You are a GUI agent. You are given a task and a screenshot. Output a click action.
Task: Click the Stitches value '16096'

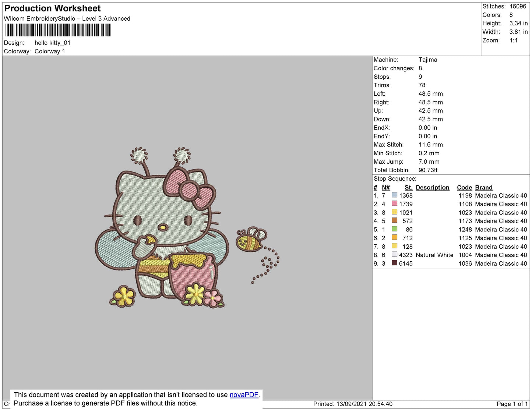click(x=518, y=6)
